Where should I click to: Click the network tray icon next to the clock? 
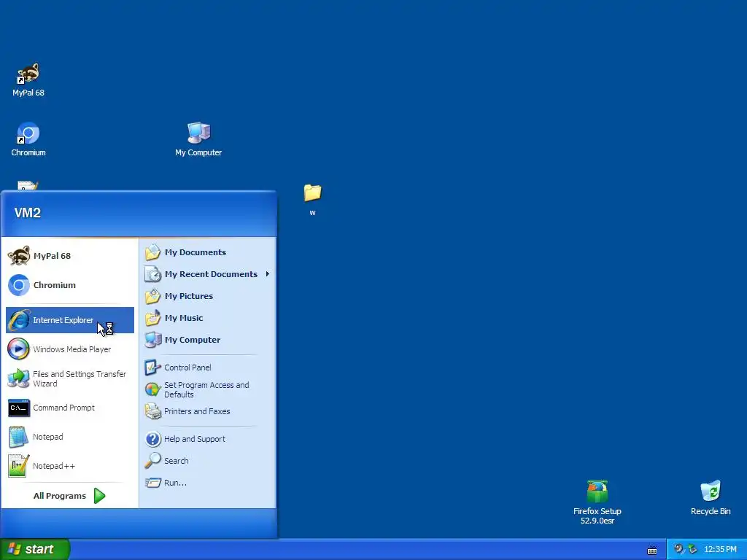coord(692,549)
